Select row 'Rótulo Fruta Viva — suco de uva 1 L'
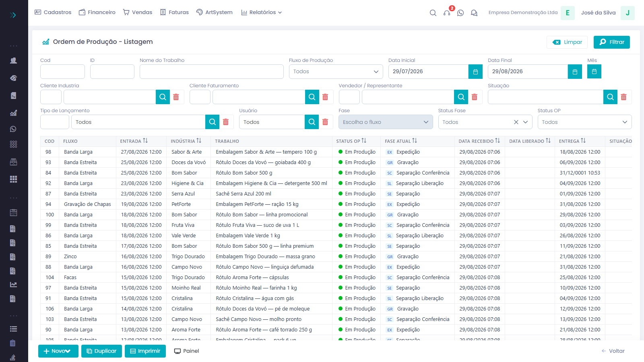This screenshot has height=362, width=644. click(x=336, y=225)
